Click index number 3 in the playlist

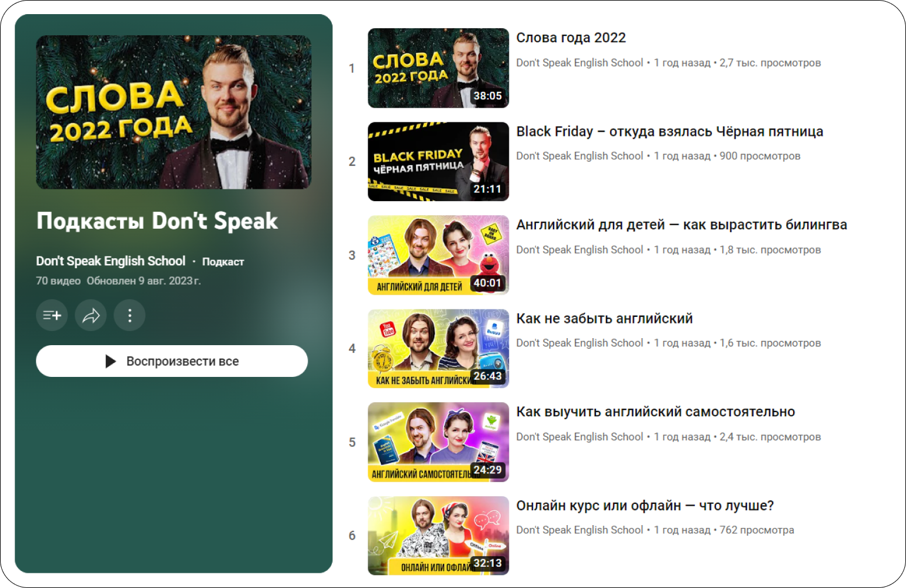point(352,255)
